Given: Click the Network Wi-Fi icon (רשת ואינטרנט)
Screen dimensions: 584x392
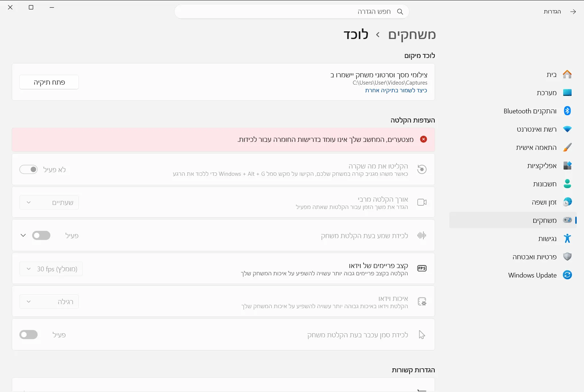Looking at the screenshot, I should tap(567, 129).
